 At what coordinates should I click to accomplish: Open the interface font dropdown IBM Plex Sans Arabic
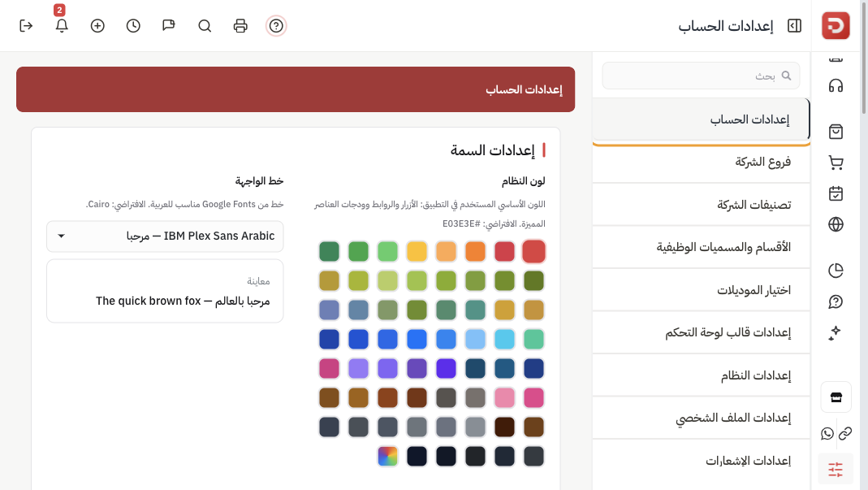pyautogui.click(x=165, y=236)
